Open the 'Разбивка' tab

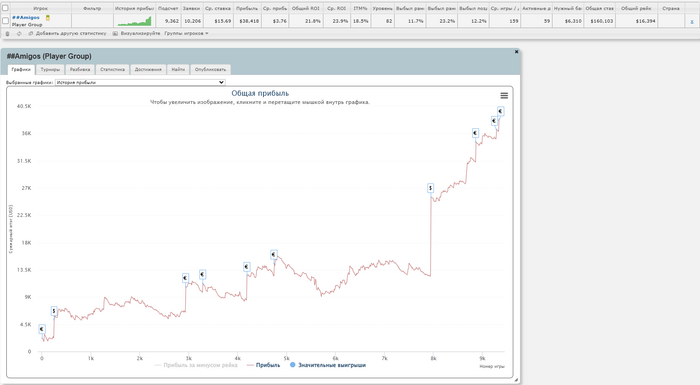[x=80, y=69]
